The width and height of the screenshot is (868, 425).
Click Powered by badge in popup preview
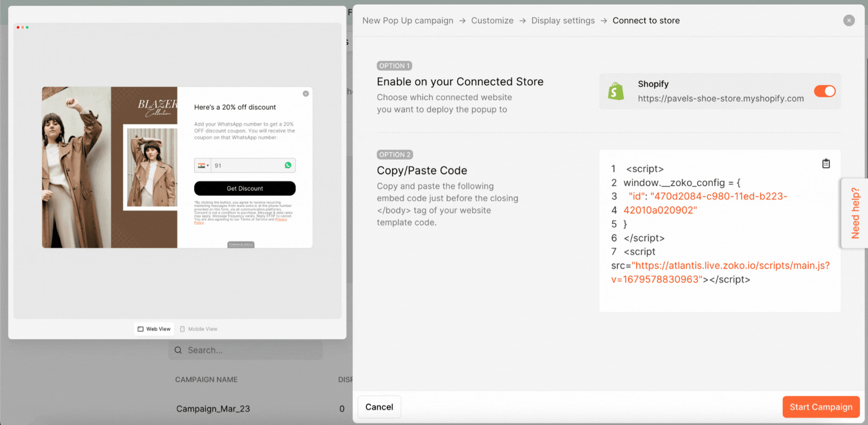(241, 245)
